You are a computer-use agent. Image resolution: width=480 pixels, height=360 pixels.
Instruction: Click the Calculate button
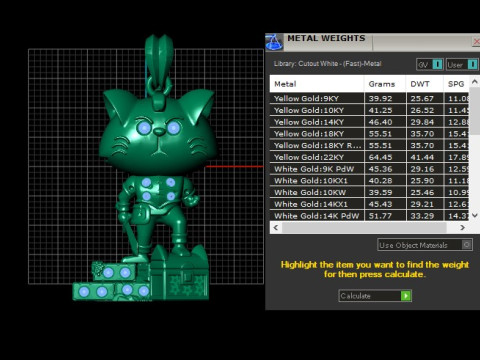click(375, 296)
